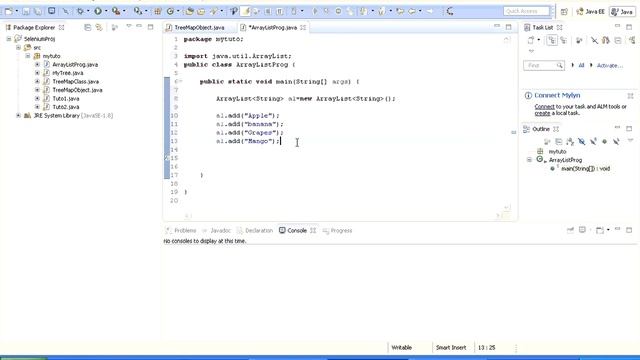The height and width of the screenshot is (360, 640).
Task: Switch to TreeMapObject.java editor tab
Action: tap(199, 27)
